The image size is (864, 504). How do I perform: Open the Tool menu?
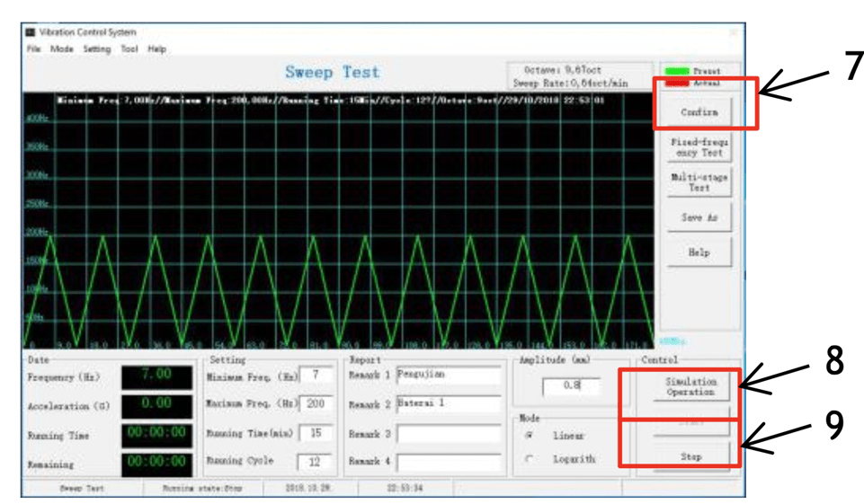(129, 49)
